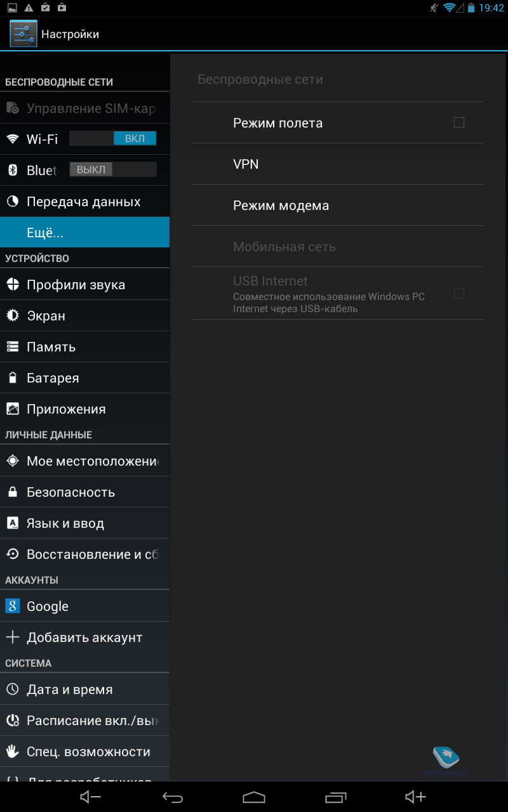The image size is (508, 812).
Task: Check the Режим полета checkbox
Action: 459,123
